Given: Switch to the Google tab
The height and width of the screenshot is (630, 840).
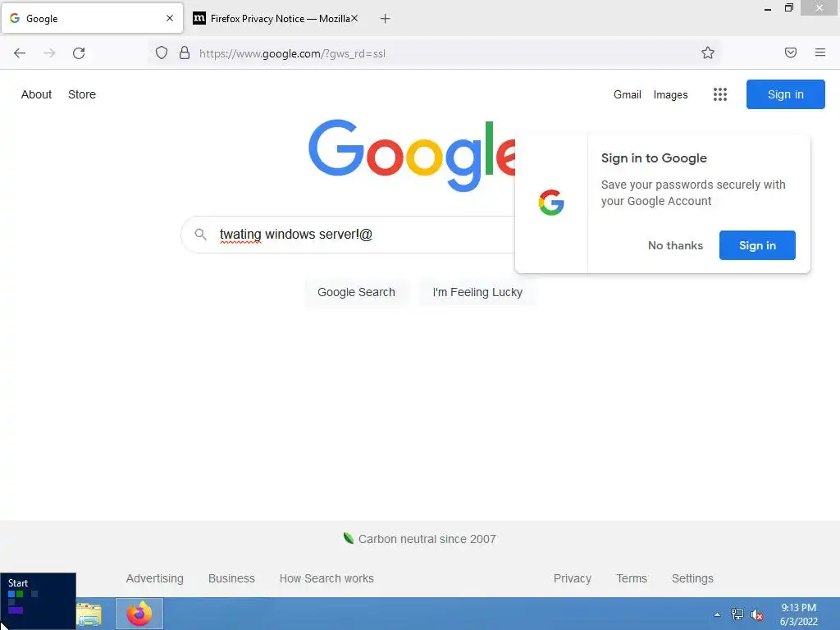Looking at the screenshot, I should 92,18.
